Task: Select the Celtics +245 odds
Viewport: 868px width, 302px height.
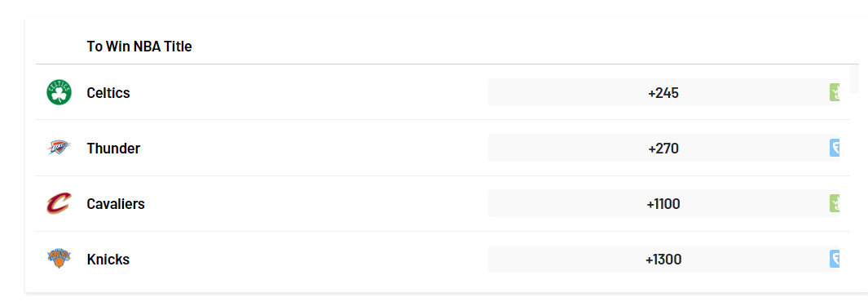Action: [x=663, y=92]
